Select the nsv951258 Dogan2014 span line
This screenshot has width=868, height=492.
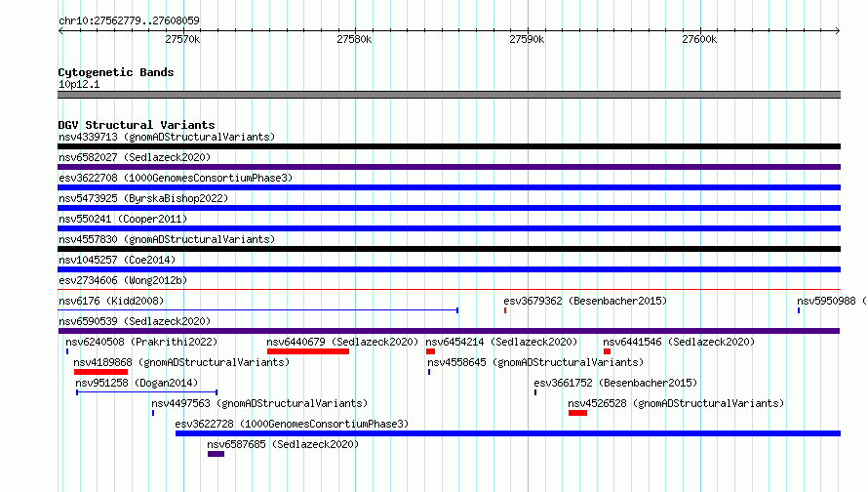tap(146, 392)
